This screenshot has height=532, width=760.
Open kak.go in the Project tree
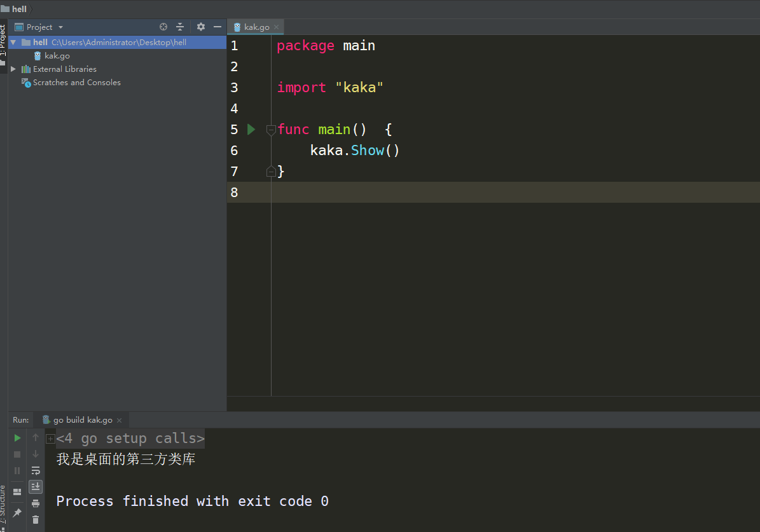point(57,56)
